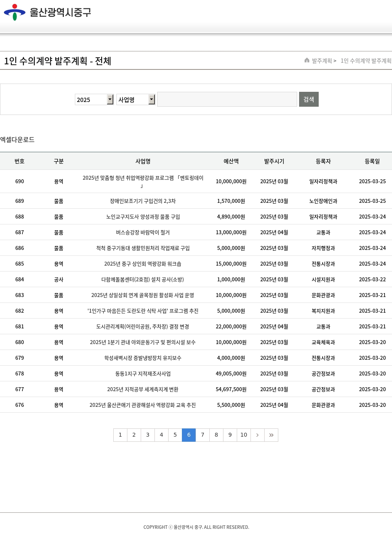
Task: Click row number 683
Action: click(x=20, y=295)
